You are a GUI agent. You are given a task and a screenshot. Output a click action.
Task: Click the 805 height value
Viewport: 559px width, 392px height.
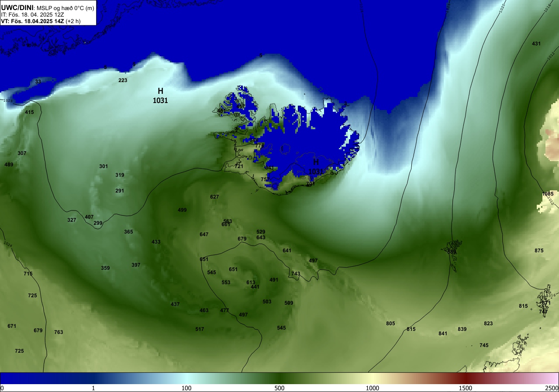point(390,323)
